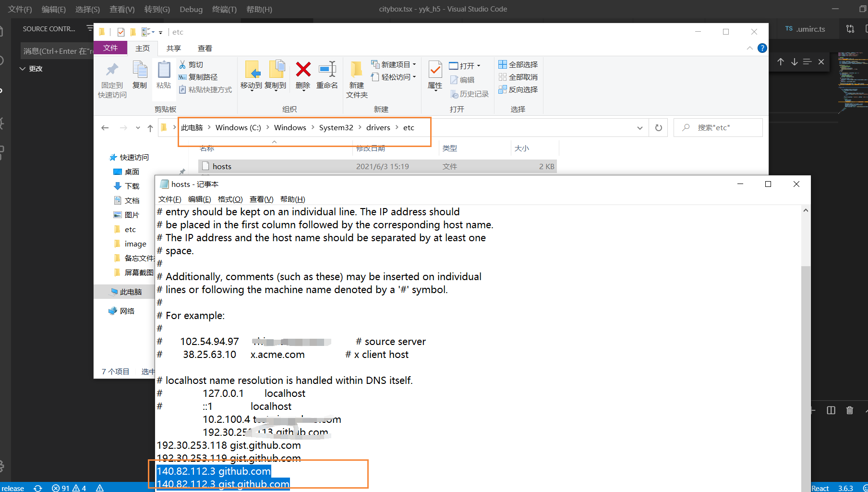The width and height of the screenshot is (868, 492).
Task: Open VS Code Debug menu
Action: (x=191, y=9)
